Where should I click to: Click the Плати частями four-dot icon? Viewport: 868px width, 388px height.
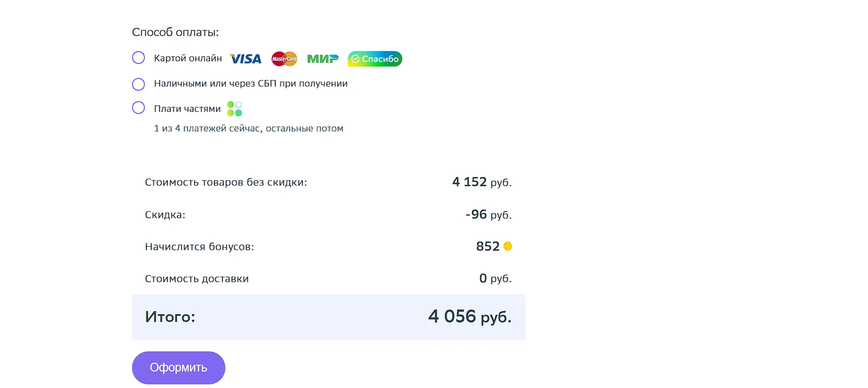235,109
